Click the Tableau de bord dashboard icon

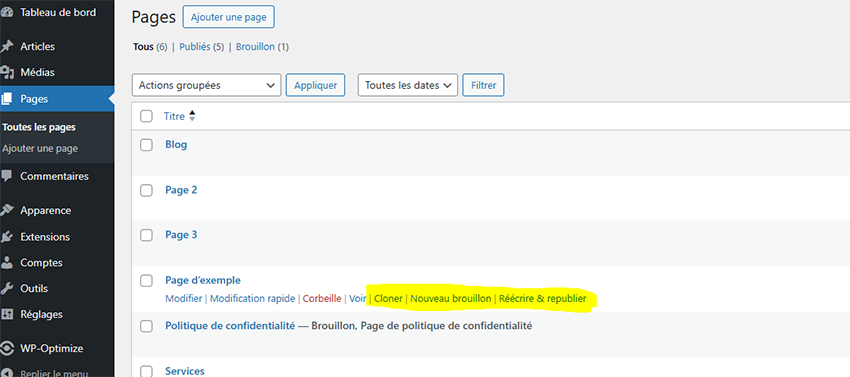tap(7, 12)
